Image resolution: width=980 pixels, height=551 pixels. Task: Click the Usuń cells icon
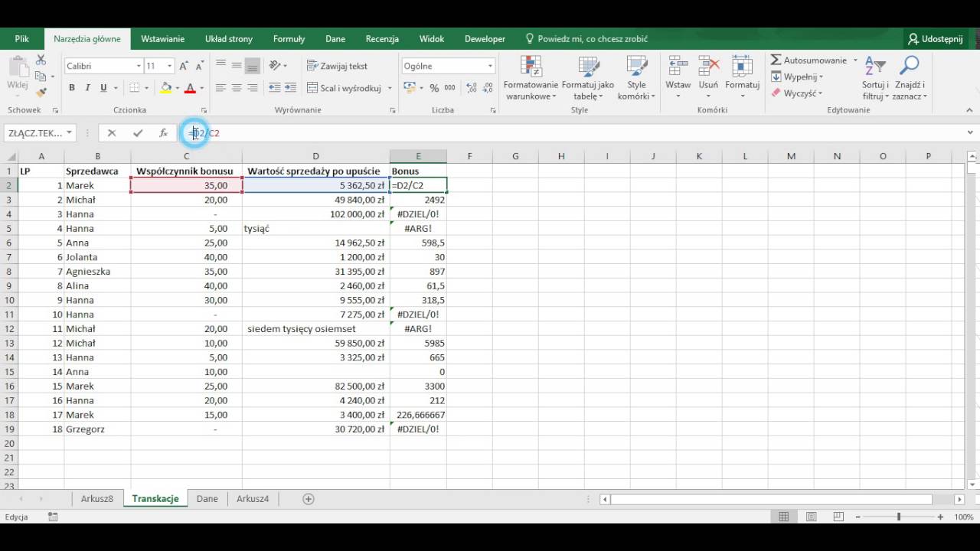[x=708, y=67]
